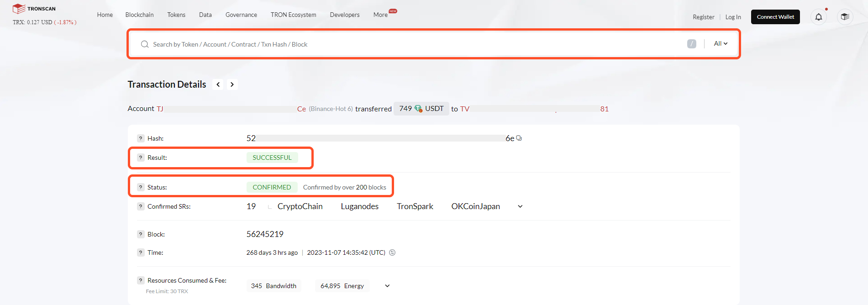Screen dimensions: 868x305
Task: Open the CryptoChain SR link
Action: [300, 206]
